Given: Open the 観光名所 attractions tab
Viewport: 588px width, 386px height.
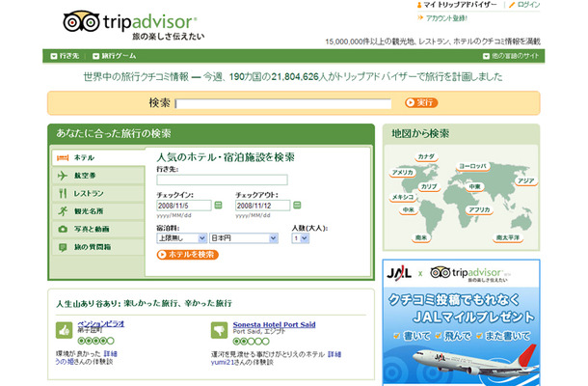Looking at the screenshot, I should (98, 211).
